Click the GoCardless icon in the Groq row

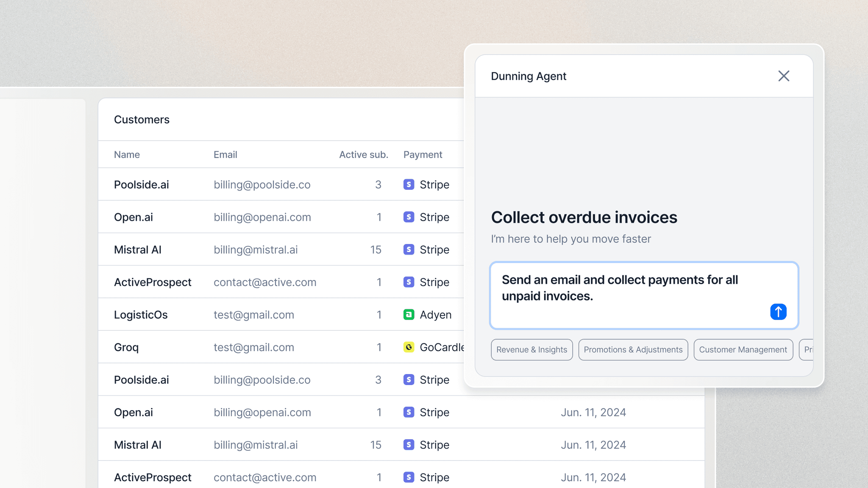409,347
